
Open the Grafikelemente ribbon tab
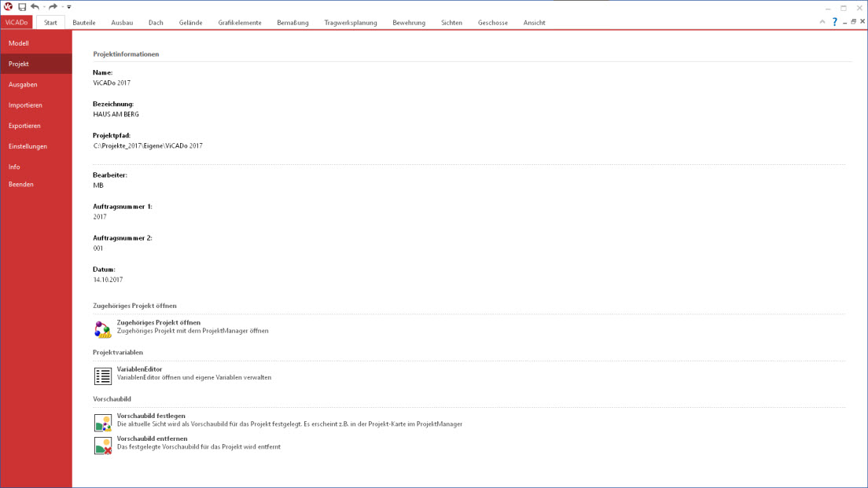pos(240,23)
